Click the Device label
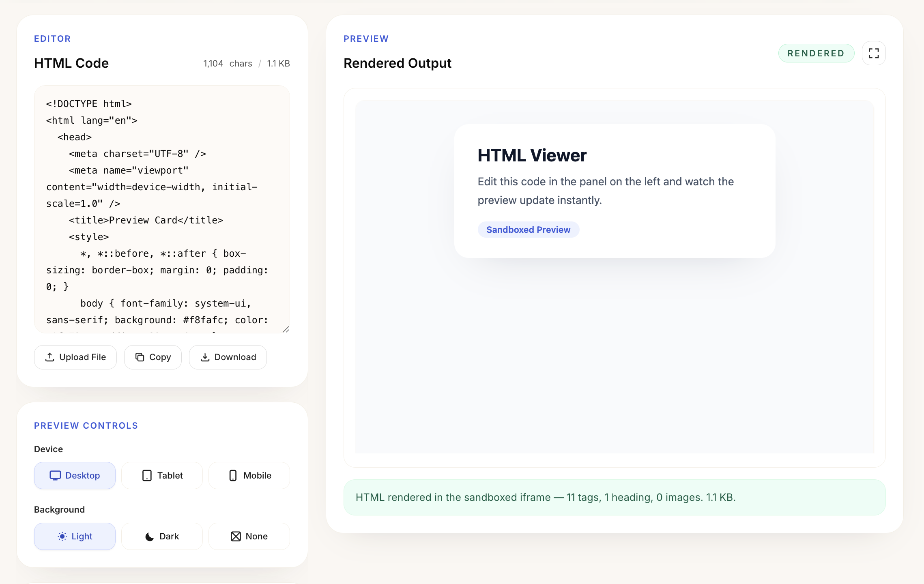Screen dimensions: 924x584 coord(49,449)
